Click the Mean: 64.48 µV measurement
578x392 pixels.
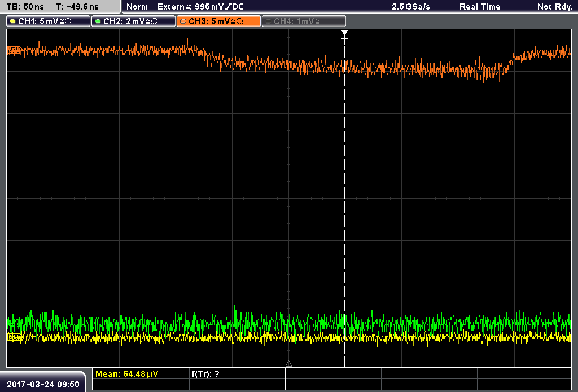[126, 374]
